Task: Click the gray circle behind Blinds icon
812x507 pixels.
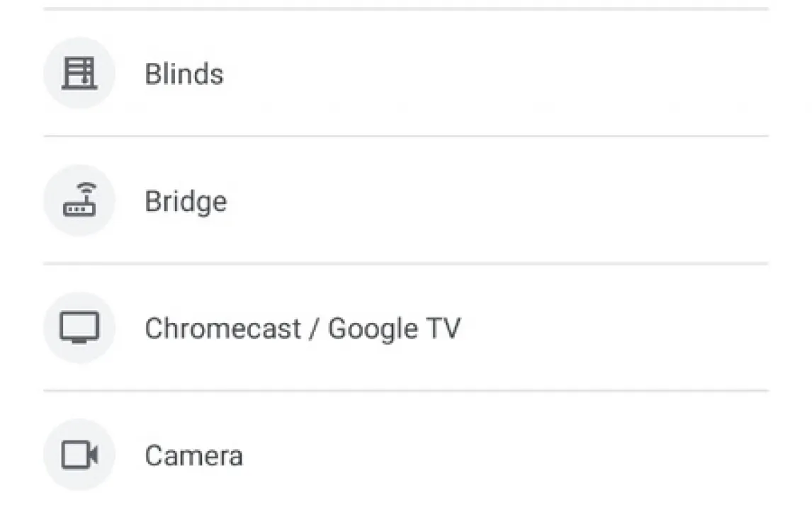Action: (79, 73)
